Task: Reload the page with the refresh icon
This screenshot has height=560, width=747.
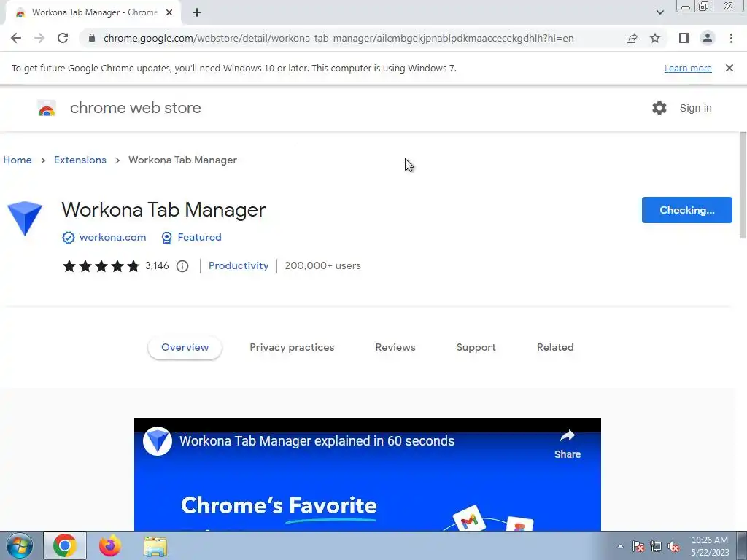Action: tap(63, 38)
